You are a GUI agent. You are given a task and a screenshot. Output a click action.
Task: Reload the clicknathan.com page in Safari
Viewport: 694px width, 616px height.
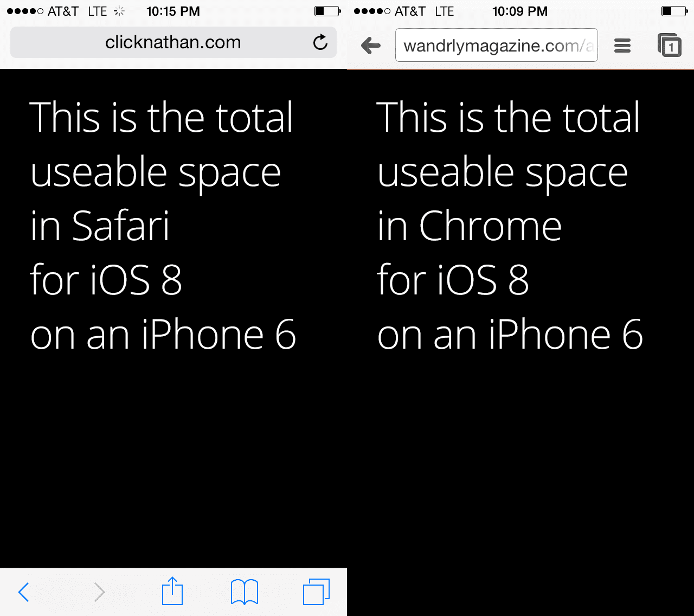coord(320,42)
